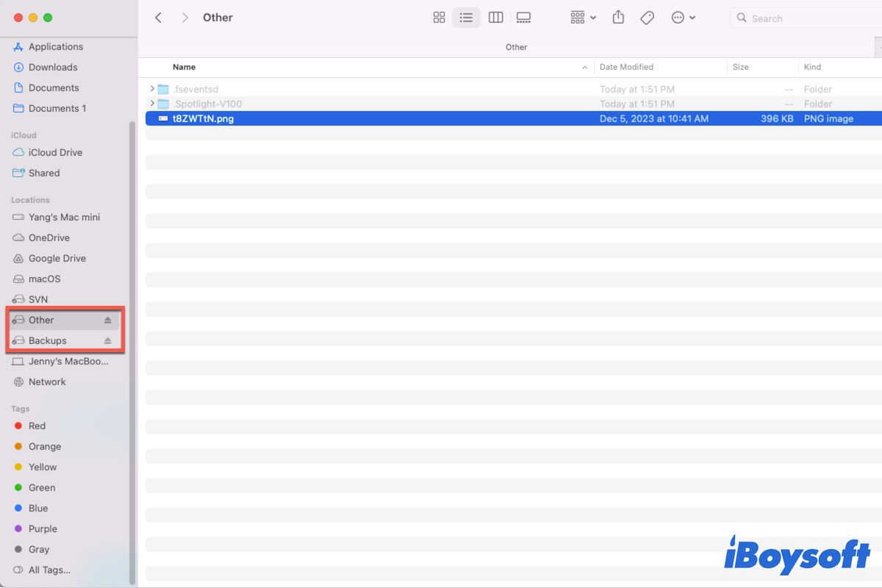Eject the Backups drive

pyautogui.click(x=109, y=340)
